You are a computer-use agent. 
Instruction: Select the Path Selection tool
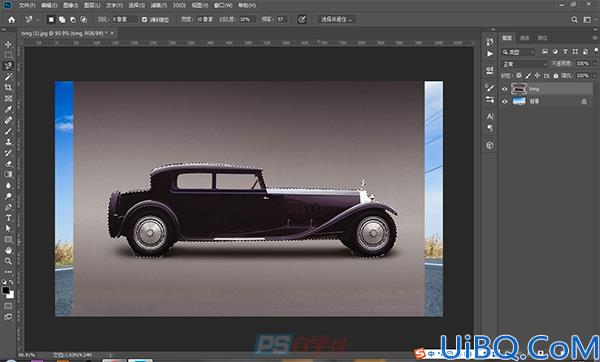pyautogui.click(x=8, y=228)
